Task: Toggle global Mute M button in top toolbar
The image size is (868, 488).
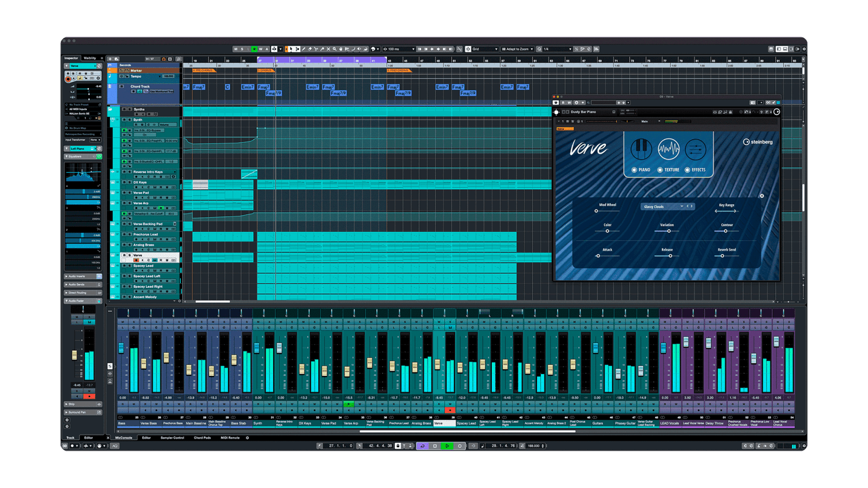Action: coord(236,49)
